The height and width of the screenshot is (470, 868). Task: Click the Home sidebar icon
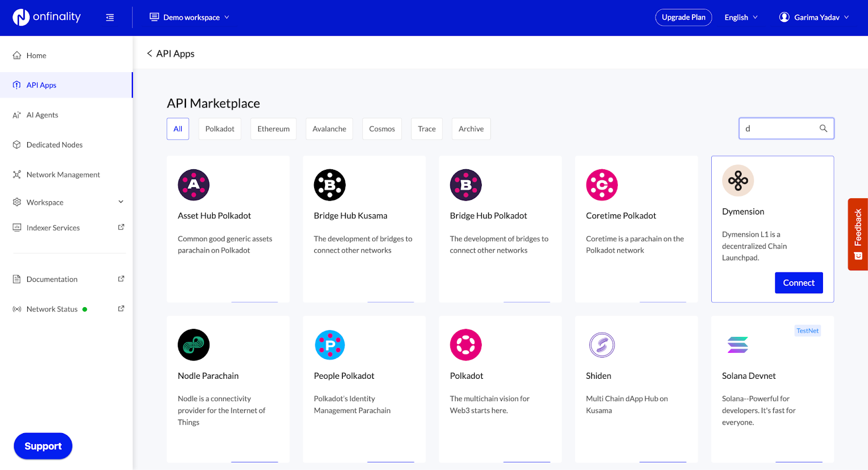pyautogui.click(x=17, y=55)
